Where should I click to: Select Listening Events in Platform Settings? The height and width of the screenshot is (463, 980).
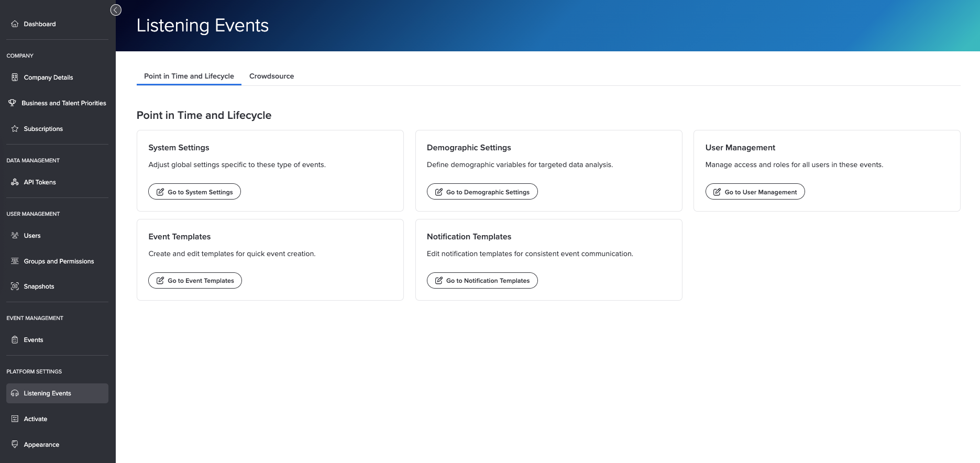pos(57,393)
